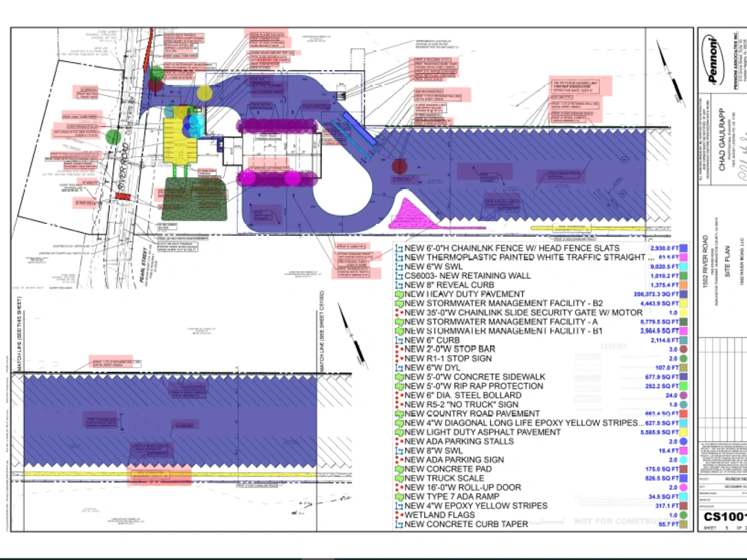Click the count icon beside CHAINLINK SLIDE SECURITY GATE

coord(399,313)
